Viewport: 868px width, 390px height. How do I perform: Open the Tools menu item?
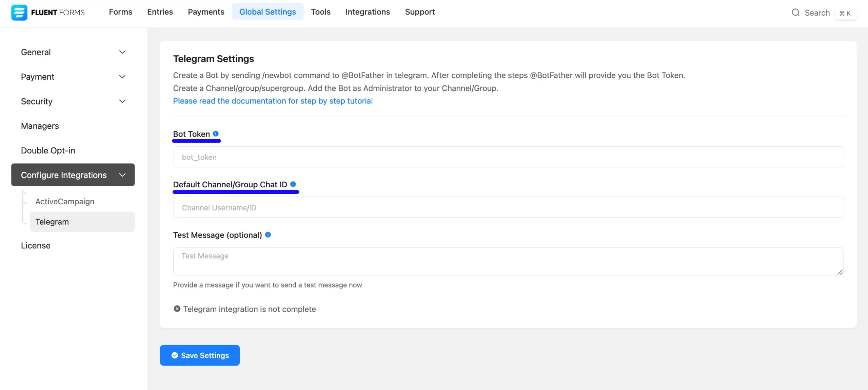pos(321,12)
